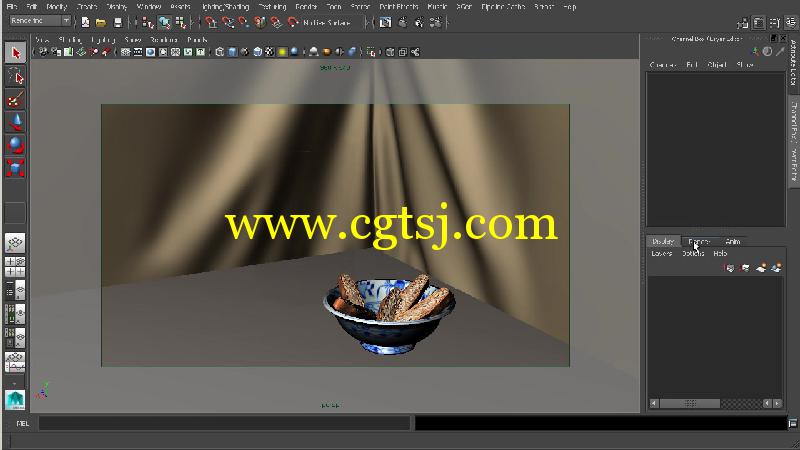Switch to Persp/Outliner layout
Viewport: 800px width, 450px height.
[x=15, y=291]
